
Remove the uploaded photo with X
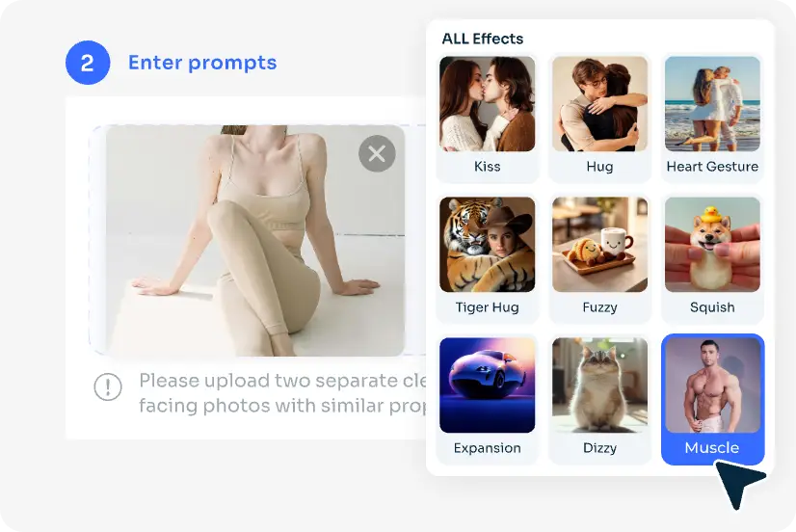coord(377,153)
